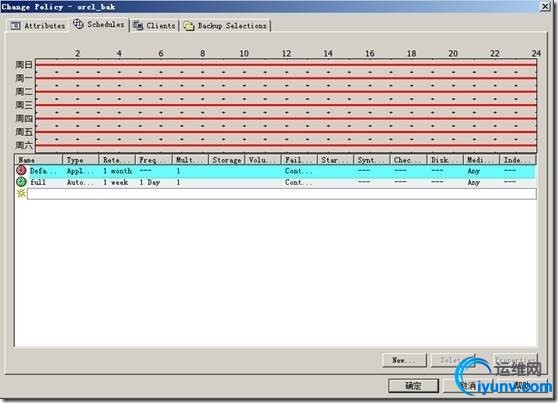Sort by the Type column header
Screen dimensions: 558x403
click(x=81, y=160)
